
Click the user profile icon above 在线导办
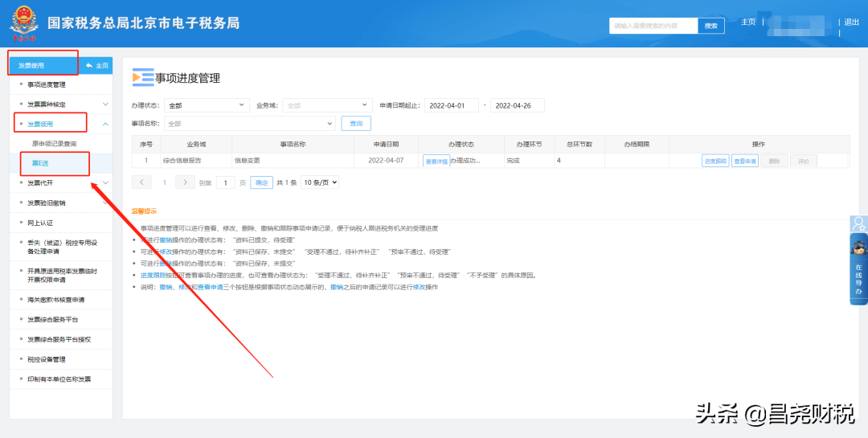858,223
